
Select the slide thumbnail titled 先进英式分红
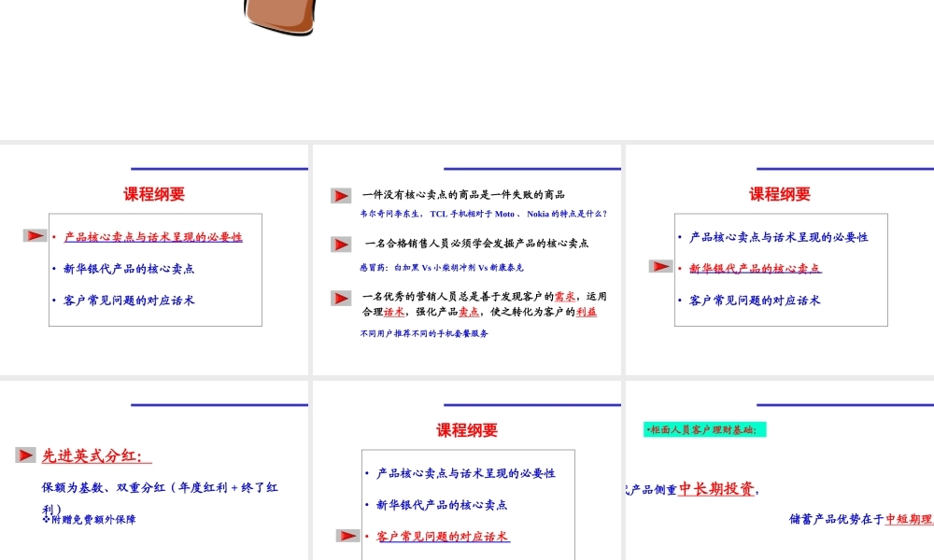pyautogui.click(x=154, y=470)
